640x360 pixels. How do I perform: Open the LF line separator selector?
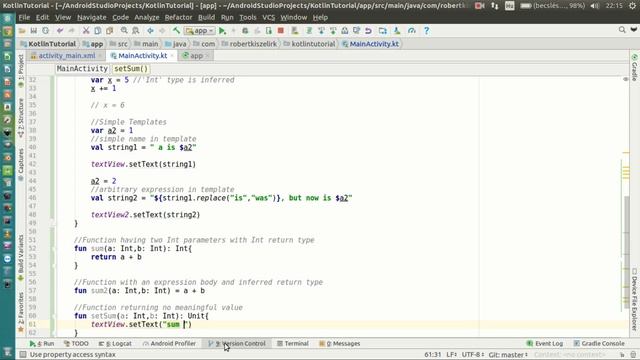(451, 354)
